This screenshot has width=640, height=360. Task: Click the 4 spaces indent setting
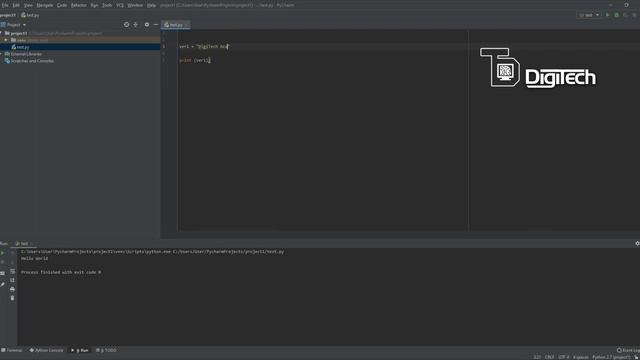(580, 357)
